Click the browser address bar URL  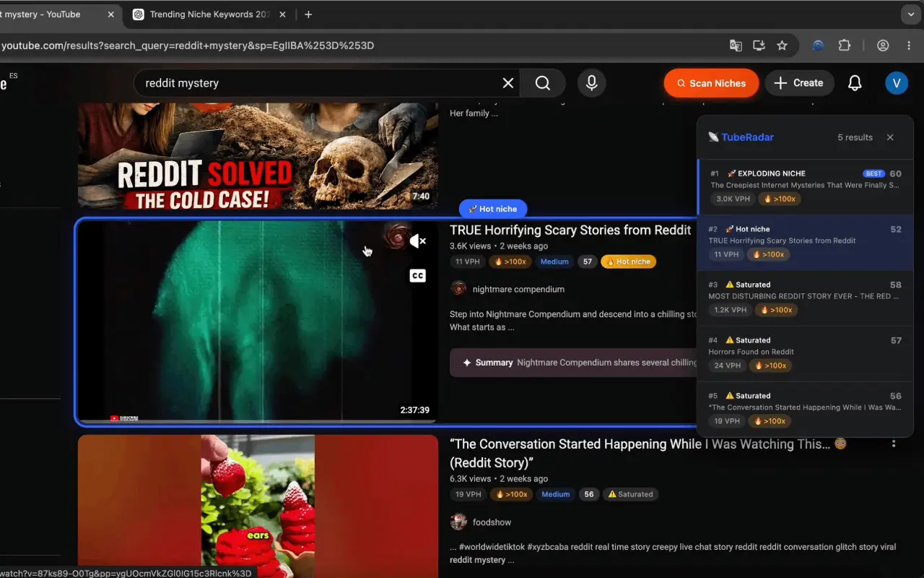(188, 46)
